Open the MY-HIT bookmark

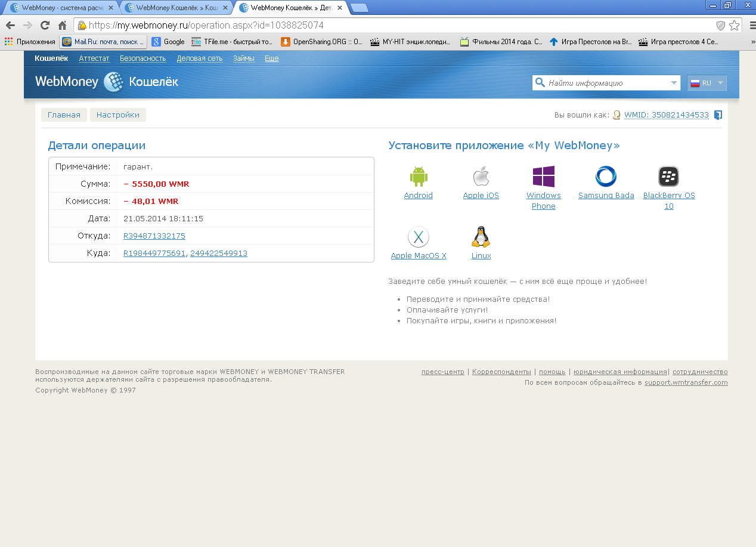click(x=411, y=42)
